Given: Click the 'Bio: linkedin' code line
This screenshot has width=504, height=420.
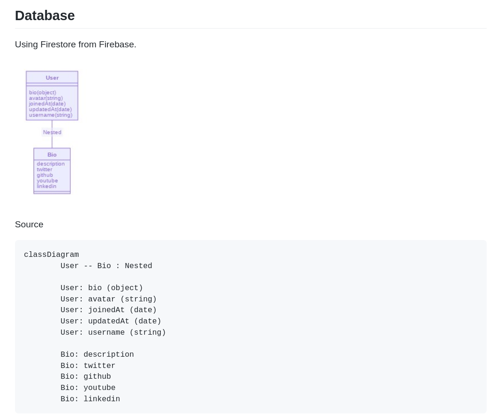Looking at the screenshot, I should coord(90,399).
